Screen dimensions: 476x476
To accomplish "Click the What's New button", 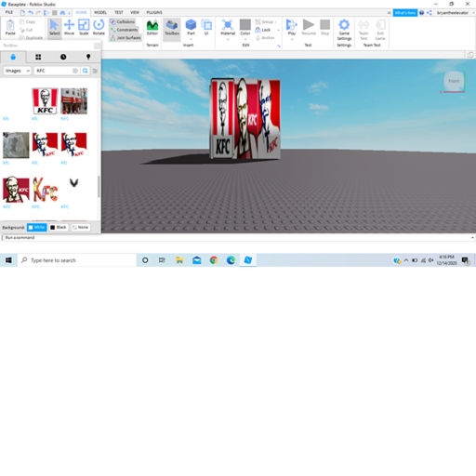I will click(405, 13).
